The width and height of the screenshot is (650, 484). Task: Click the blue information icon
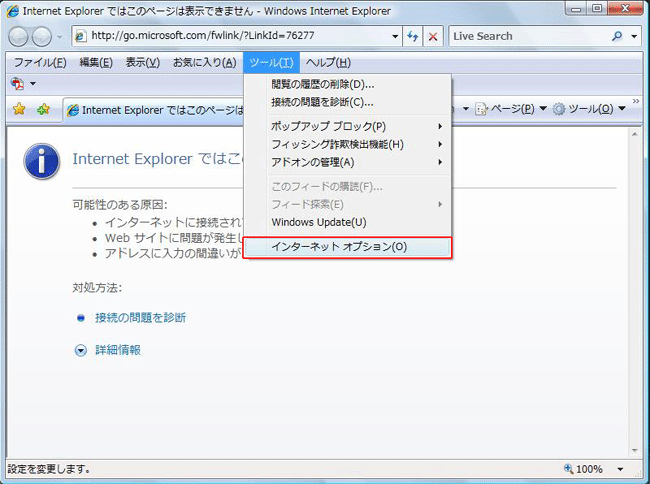point(41,161)
